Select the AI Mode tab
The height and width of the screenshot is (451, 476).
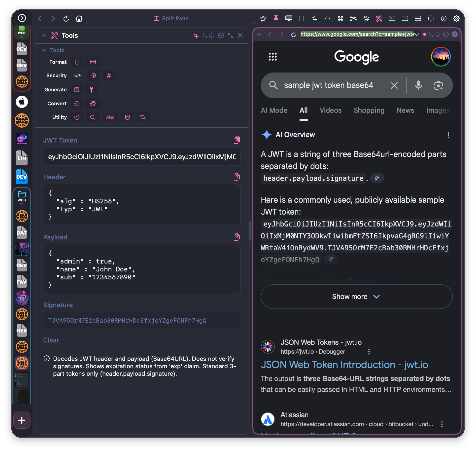click(274, 110)
